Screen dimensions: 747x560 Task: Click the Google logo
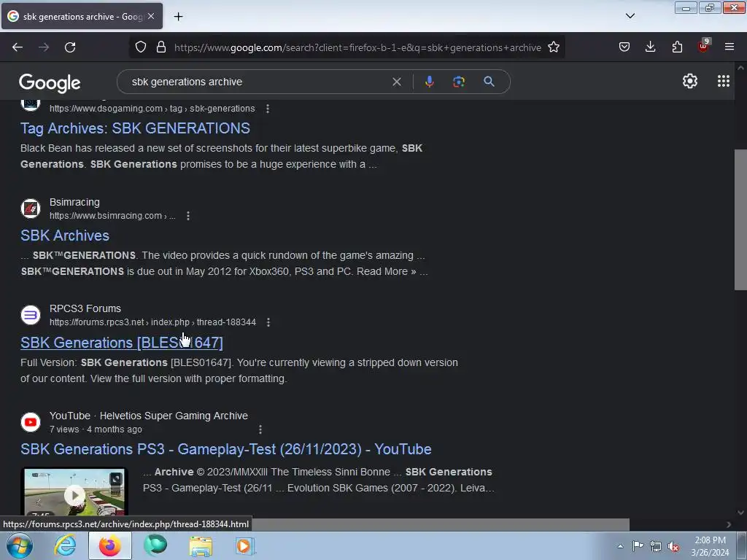(50, 83)
